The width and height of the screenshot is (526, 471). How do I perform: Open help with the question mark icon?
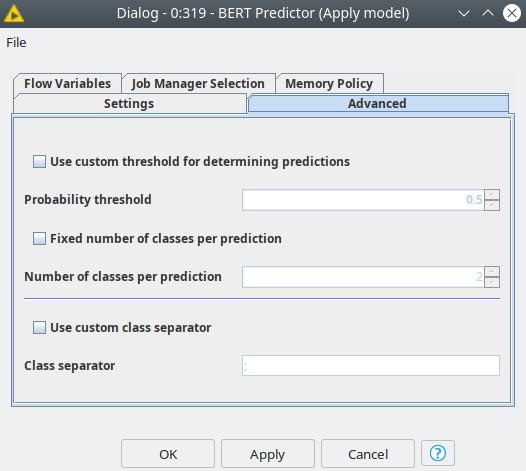click(438, 453)
